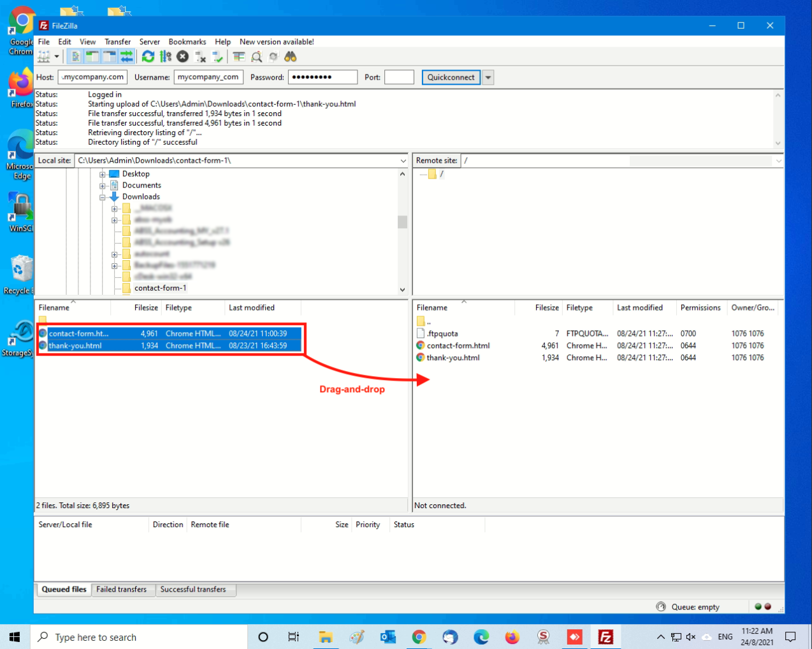Image resolution: width=812 pixels, height=649 pixels.
Task: Toggle the local directory tree display
Action: (x=92, y=57)
